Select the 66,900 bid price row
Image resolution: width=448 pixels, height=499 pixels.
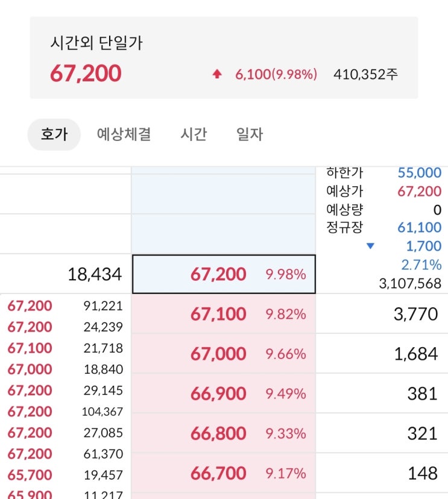[224, 394]
